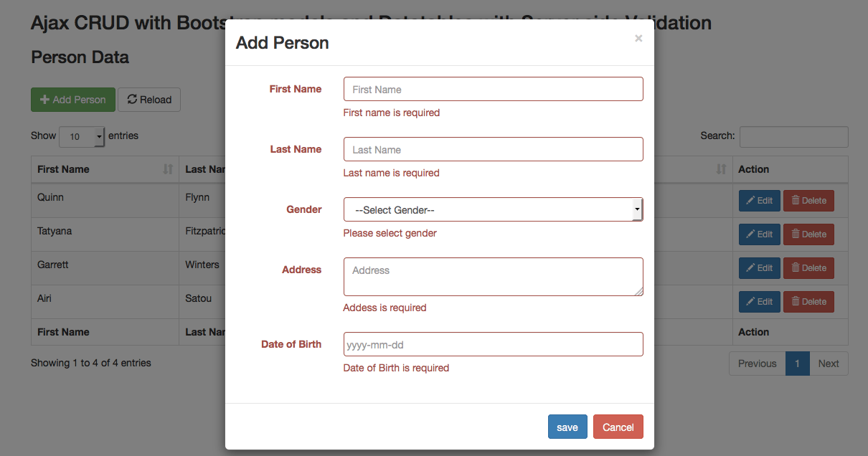Viewport: 868px width, 456px height.
Task: Click 'Showing 1 to 4 of 4 entries' text
Action: click(x=91, y=363)
